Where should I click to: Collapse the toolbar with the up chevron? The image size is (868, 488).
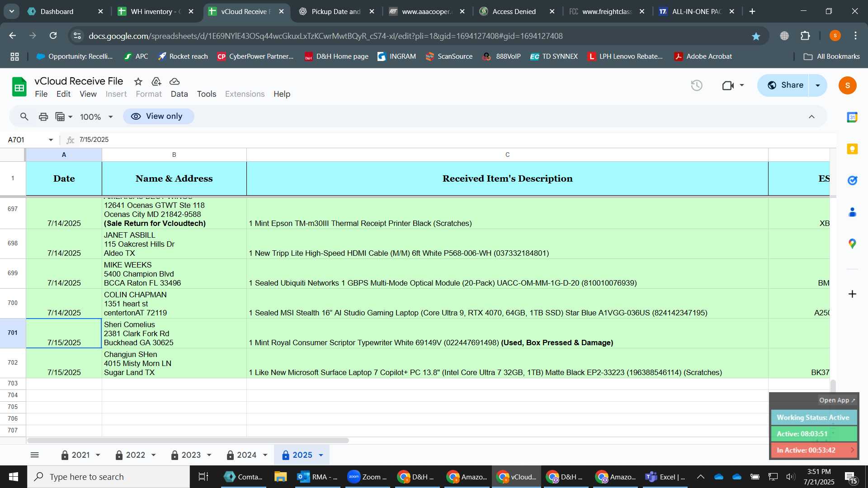(x=811, y=117)
